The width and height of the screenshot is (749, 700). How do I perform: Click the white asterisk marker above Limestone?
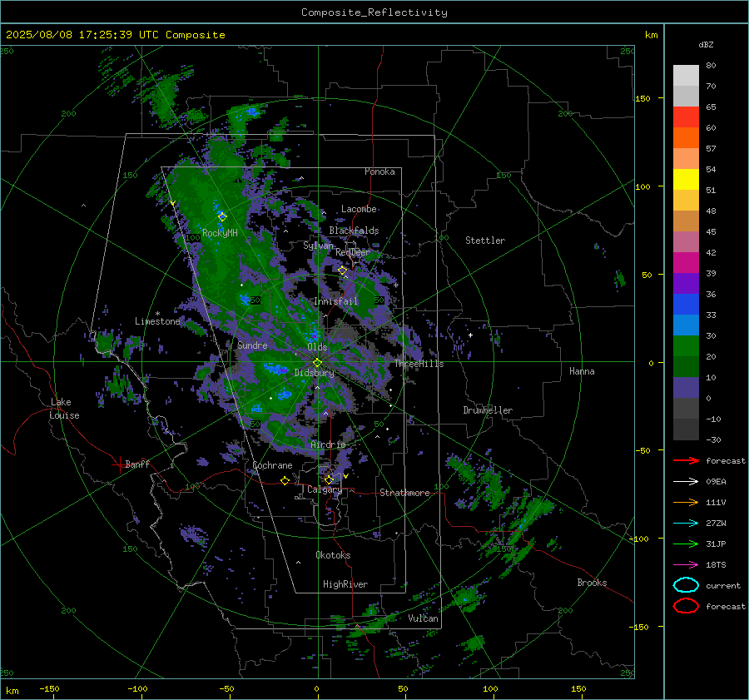pos(157,314)
